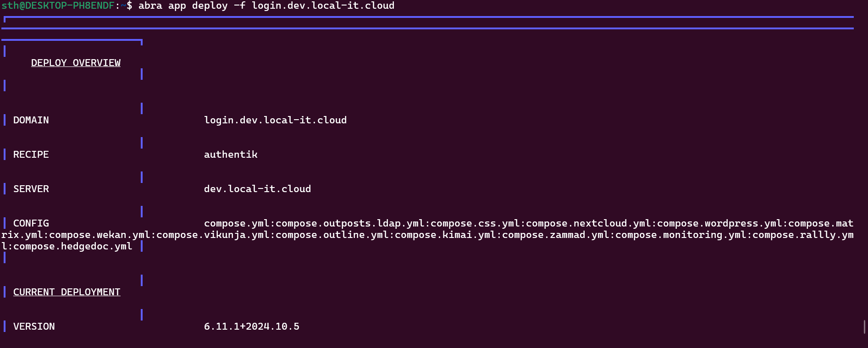
Task: Click compose.outposts.ldap.yml in the config list
Action: 350,223
